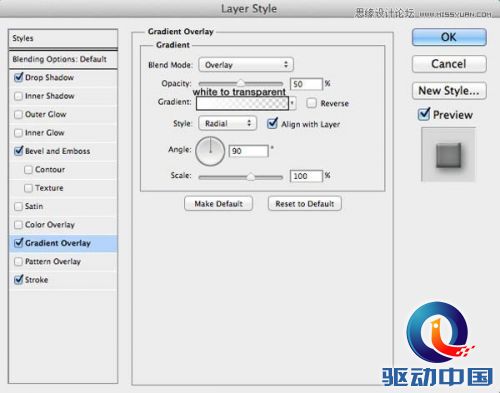The height and width of the screenshot is (393, 500).
Task: Select the Styles list header
Action: click(x=63, y=38)
